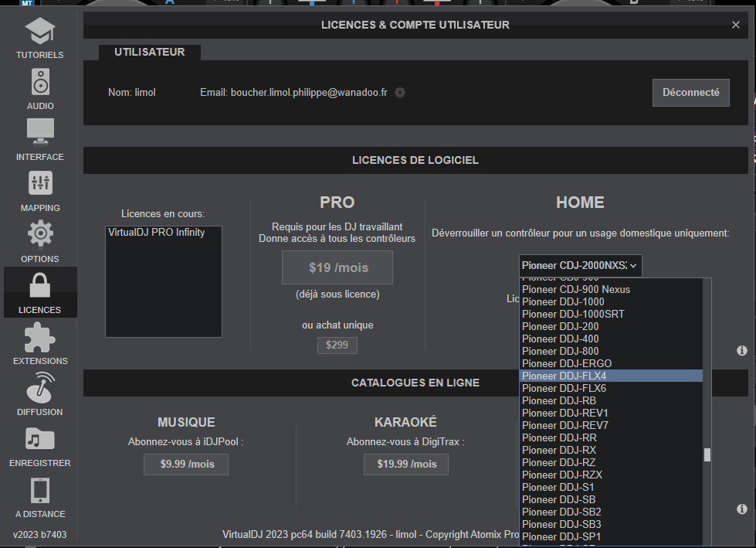The width and height of the screenshot is (756, 548).
Task: Select Pioneer DDJ-400 from list
Action: pos(612,339)
